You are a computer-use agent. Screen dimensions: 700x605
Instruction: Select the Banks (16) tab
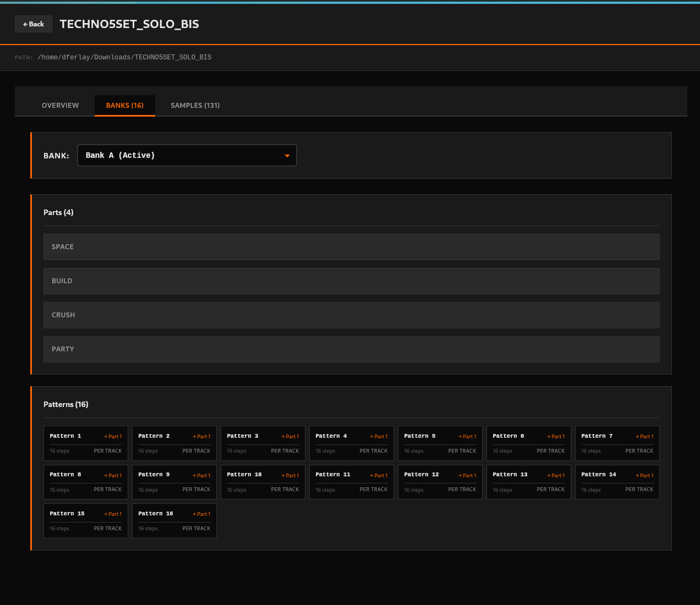click(124, 106)
